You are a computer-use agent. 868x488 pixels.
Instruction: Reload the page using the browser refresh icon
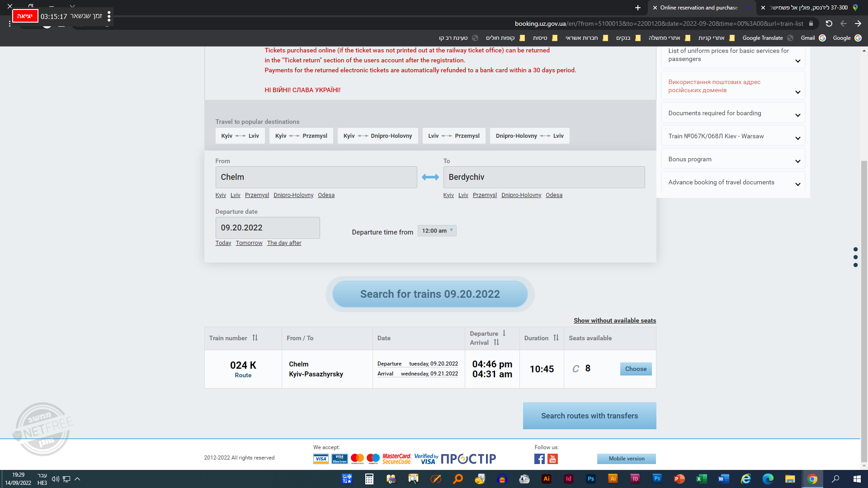(829, 23)
